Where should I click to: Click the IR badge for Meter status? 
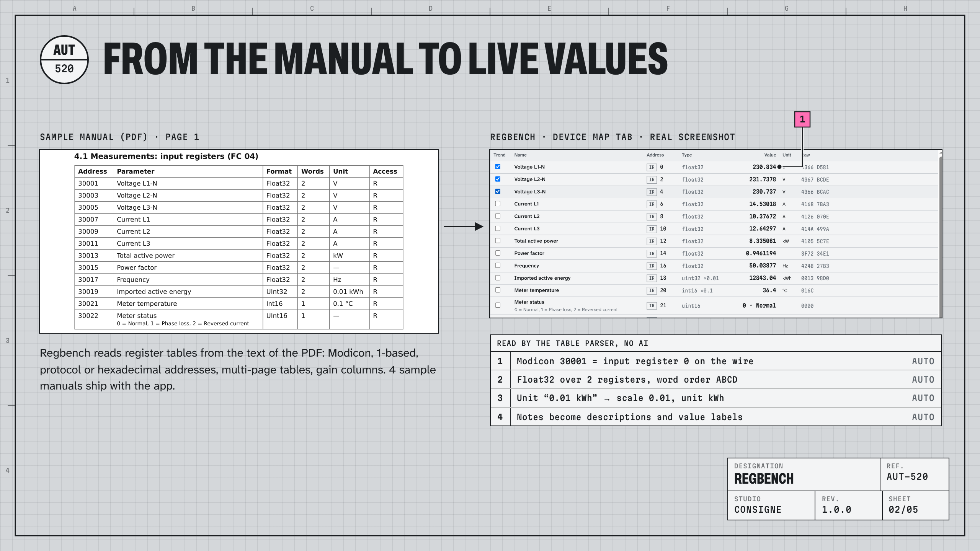click(x=652, y=306)
